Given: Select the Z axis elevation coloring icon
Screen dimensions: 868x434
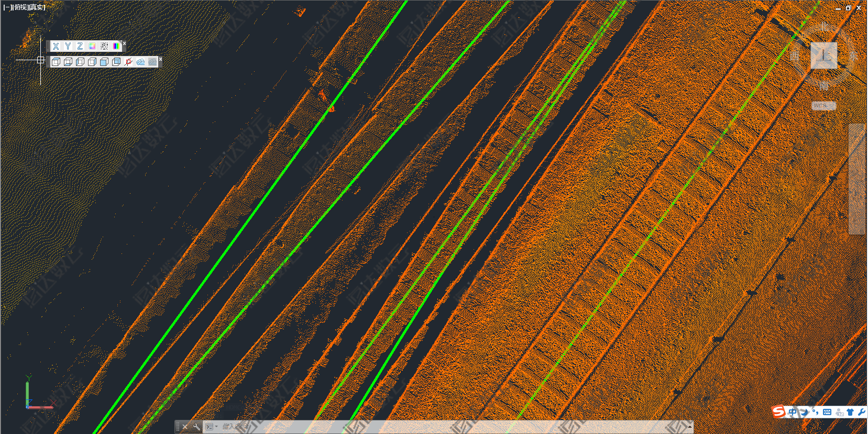Looking at the screenshot, I should (x=80, y=46).
